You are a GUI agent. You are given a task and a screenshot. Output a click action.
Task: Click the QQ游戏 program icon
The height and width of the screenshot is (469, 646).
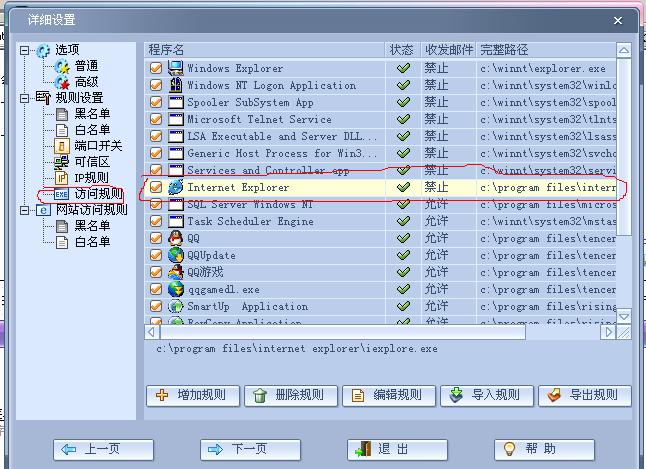pyautogui.click(x=176, y=272)
